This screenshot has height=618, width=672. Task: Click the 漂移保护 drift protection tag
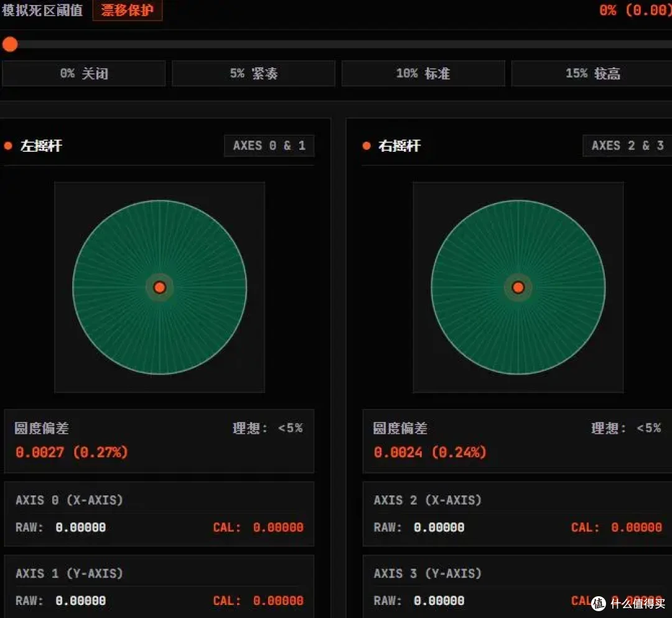click(x=128, y=10)
